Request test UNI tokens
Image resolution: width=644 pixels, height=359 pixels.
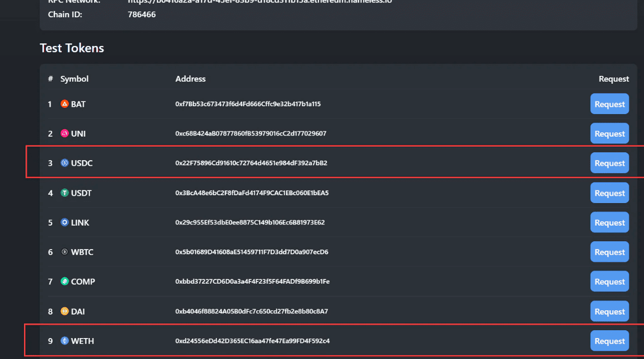(609, 133)
